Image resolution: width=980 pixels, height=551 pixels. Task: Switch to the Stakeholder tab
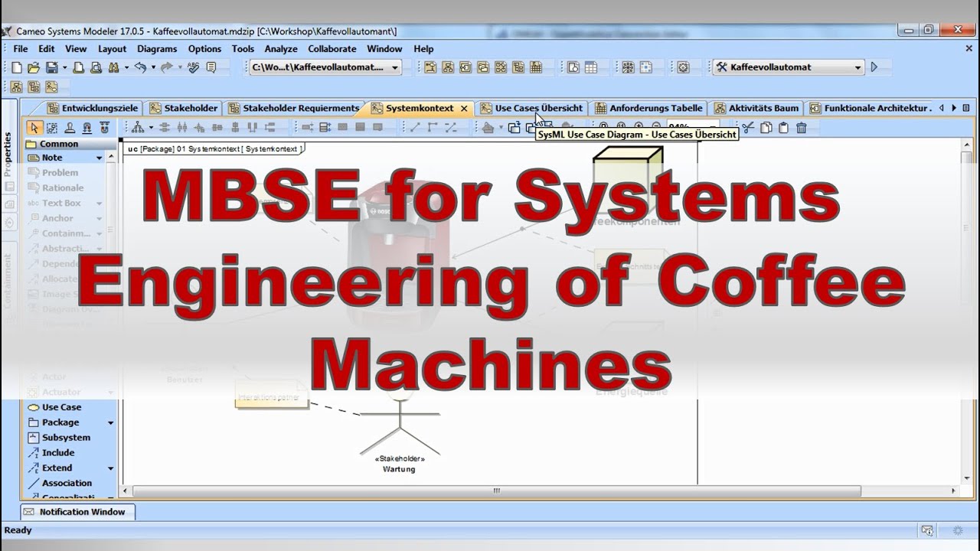[184, 108]
